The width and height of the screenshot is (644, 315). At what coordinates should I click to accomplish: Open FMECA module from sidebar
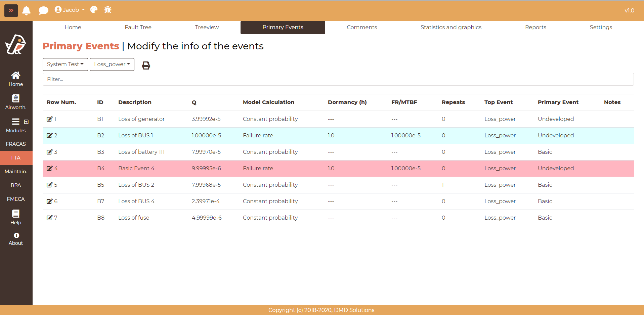16,199
